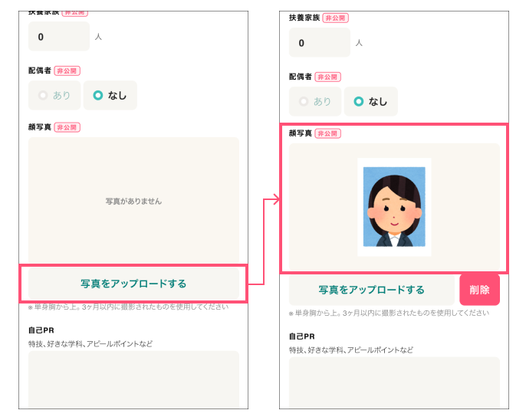Click the 非公開 badge beside 顔写真 above the empty placeholder
Viewport: 526px width, 420px height.
(x=67, y=127)
